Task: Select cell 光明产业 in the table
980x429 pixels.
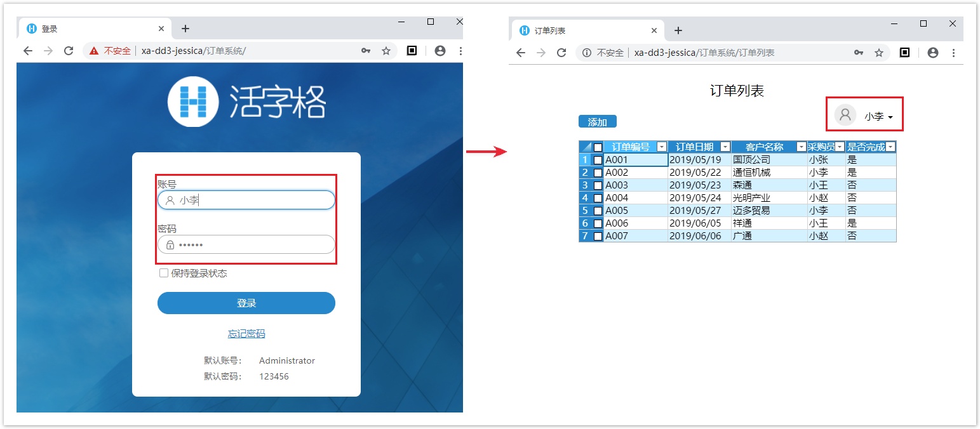Action: [769, 198]
